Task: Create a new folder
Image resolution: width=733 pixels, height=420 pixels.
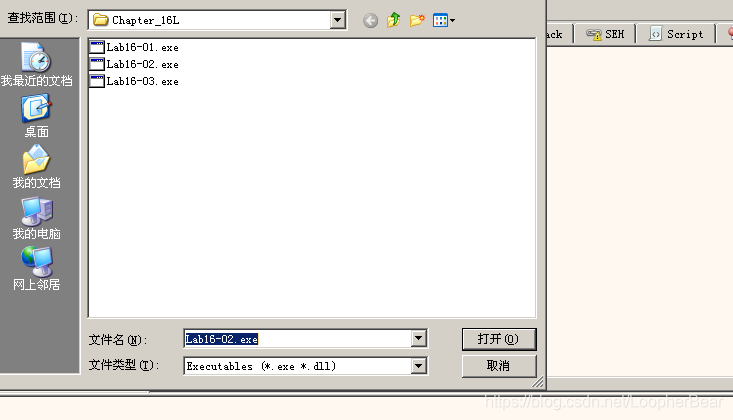Action: [x=417, y=20]
